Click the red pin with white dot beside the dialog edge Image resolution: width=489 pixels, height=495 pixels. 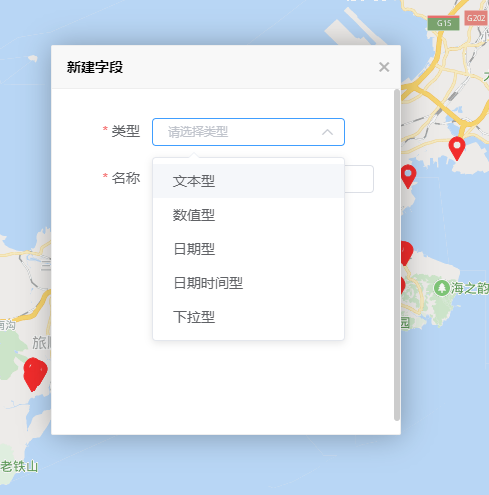tap(408, 176)
